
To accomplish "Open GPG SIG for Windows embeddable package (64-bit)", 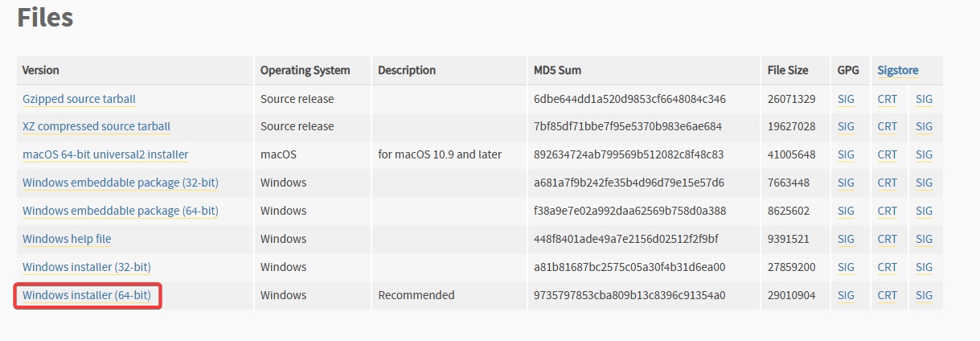I will (x=846, y=211).
